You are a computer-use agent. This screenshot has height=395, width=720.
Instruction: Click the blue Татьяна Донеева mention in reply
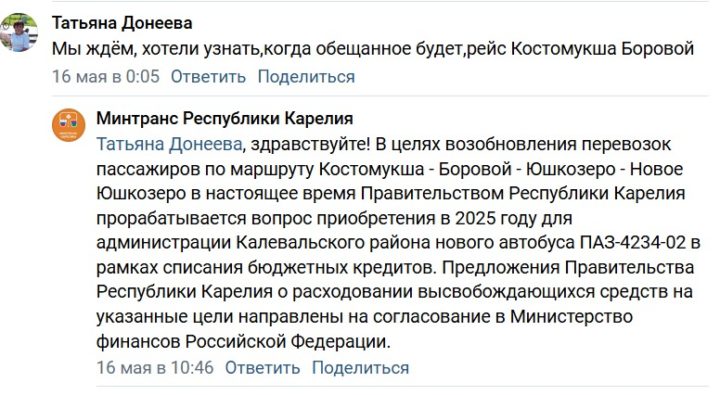[x=169, y=144]
